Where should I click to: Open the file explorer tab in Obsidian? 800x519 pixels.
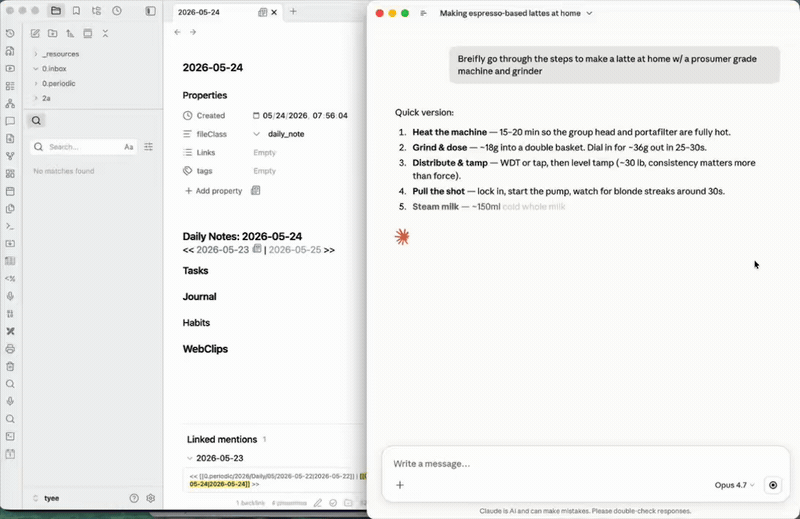pyautogui.click(x=56, y=11)
